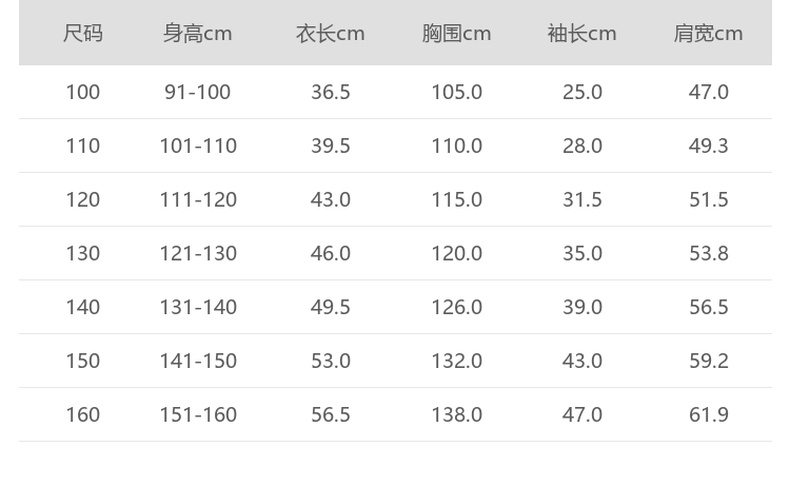Screen dimensions: 790x485
Task: Click the 138.0 chest measurement cell
Action: (x=456, y=415)
